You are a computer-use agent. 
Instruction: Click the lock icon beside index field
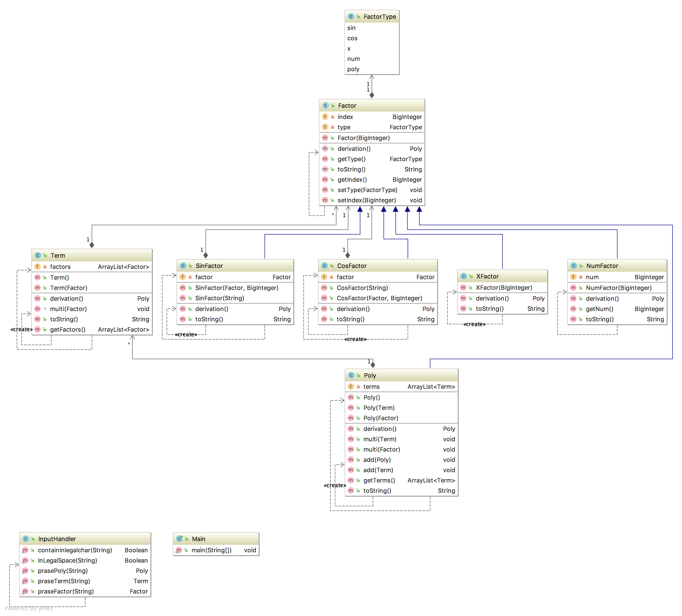(x=333, y=117)
